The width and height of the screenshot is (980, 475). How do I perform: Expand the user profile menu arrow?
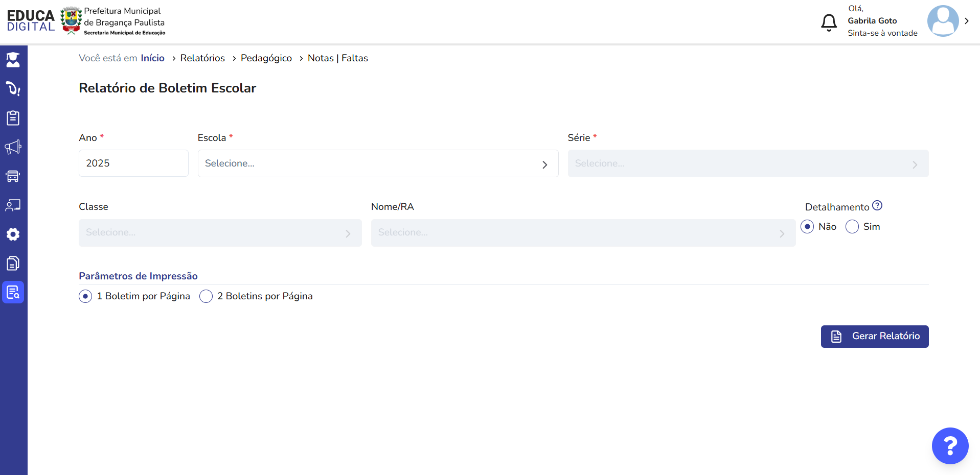coord(967,21)
